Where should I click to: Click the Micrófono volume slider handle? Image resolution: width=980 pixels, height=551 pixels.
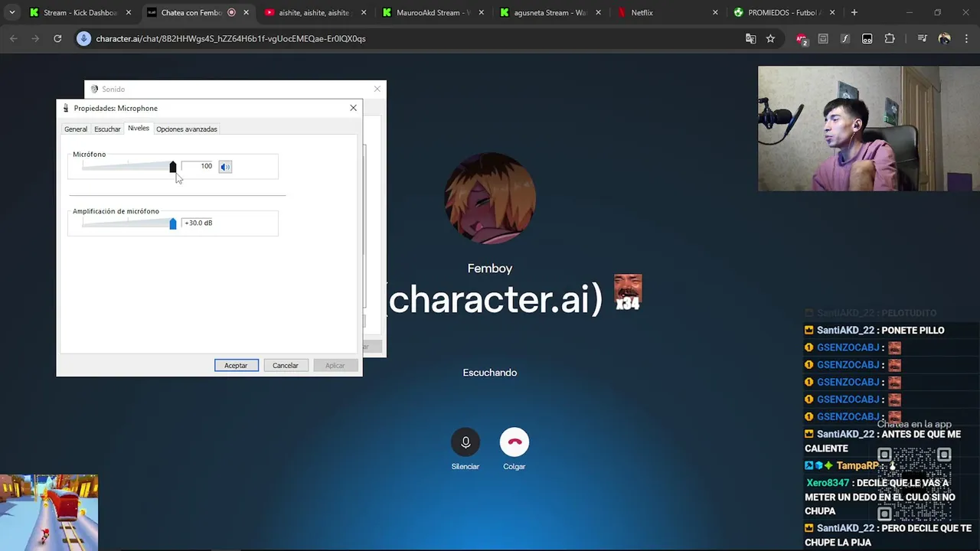click(x=173, y=167)
